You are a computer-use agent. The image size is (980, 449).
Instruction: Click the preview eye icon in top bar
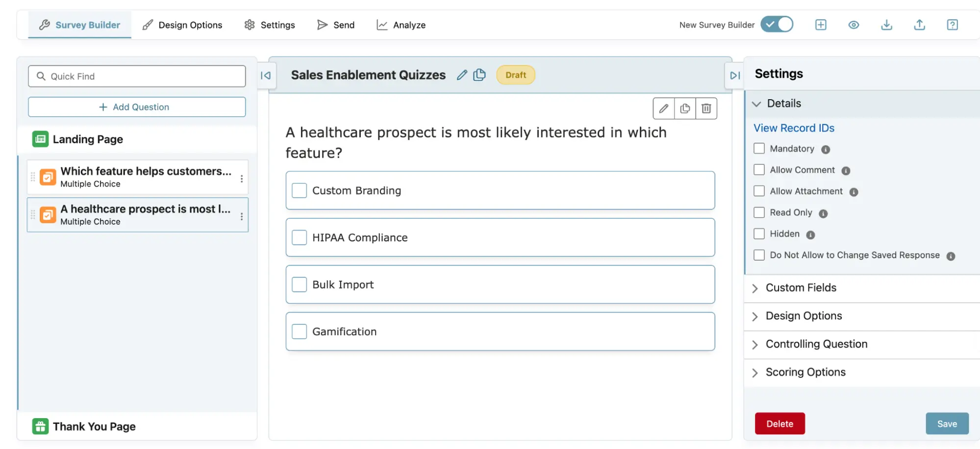tap(854, 25)
